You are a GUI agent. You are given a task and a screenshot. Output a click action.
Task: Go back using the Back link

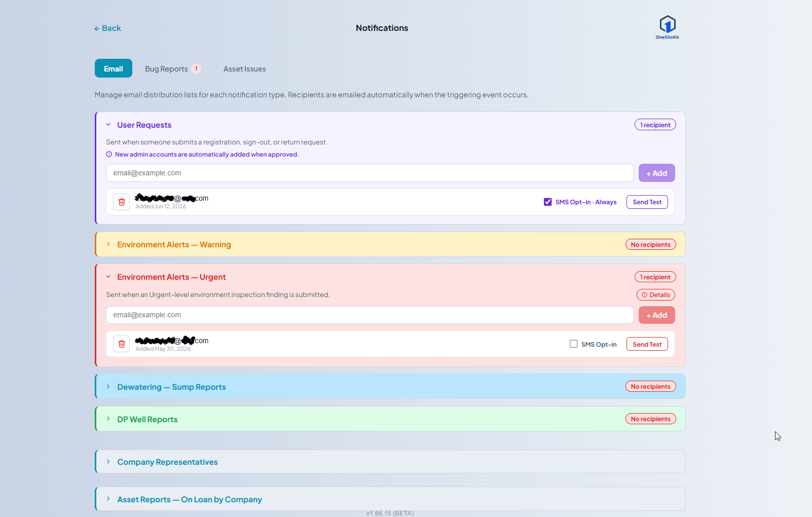tap(107, 28)
